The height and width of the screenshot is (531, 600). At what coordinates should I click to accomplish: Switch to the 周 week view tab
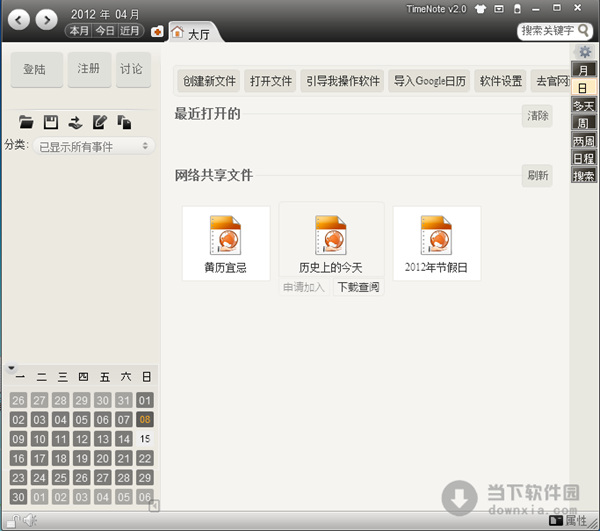click(583, 123)
